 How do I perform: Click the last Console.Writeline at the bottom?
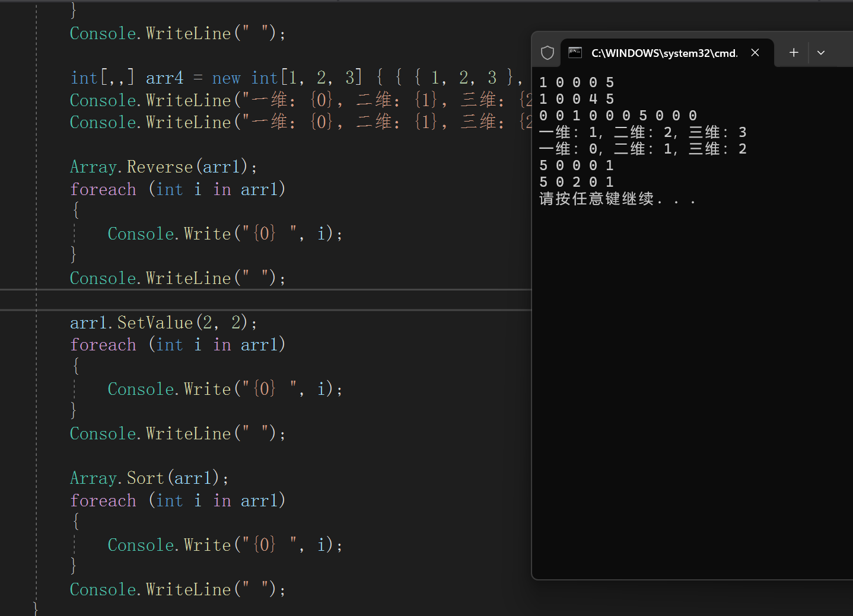pos(178,589)
